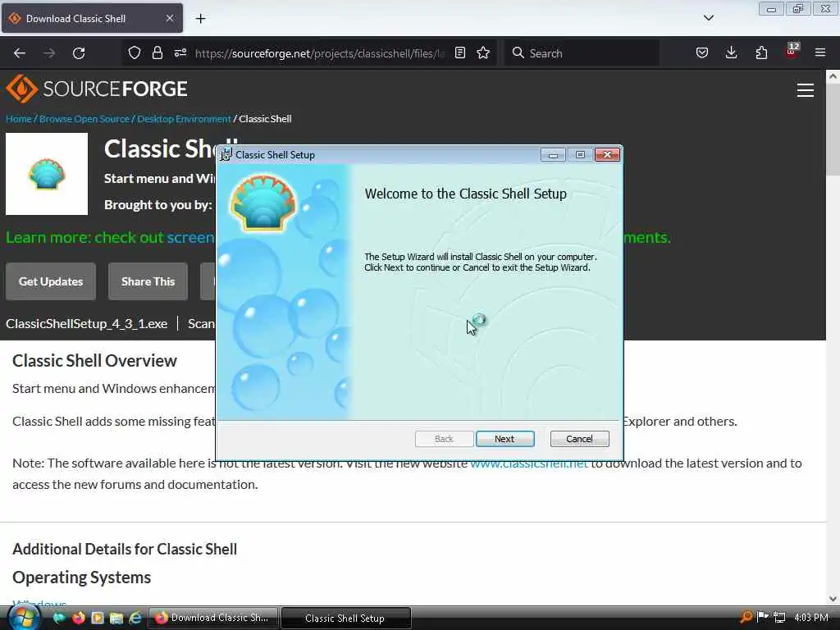Click the padlock site security icon

[x=157, y=52]
